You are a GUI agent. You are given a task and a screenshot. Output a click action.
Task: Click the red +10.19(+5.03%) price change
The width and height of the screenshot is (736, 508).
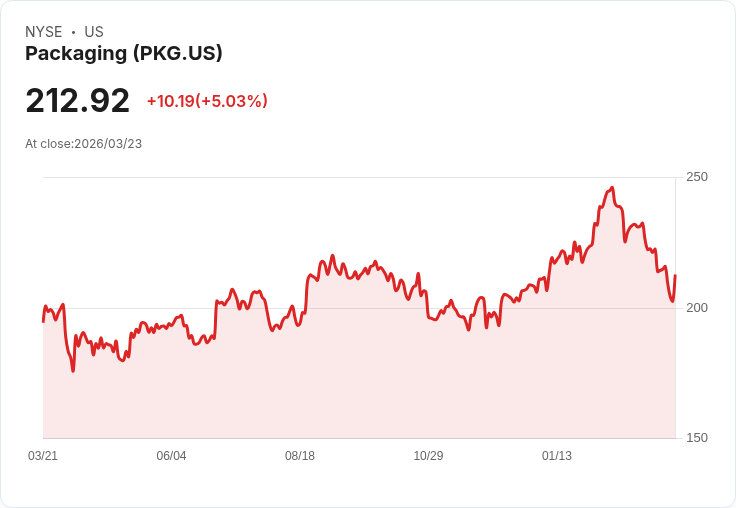(207, 101)
